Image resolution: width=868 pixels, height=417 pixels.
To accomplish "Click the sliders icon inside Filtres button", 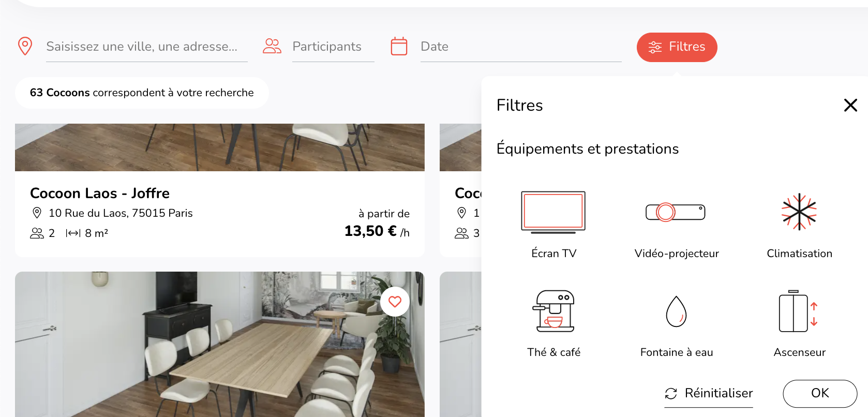I will 655,47.
